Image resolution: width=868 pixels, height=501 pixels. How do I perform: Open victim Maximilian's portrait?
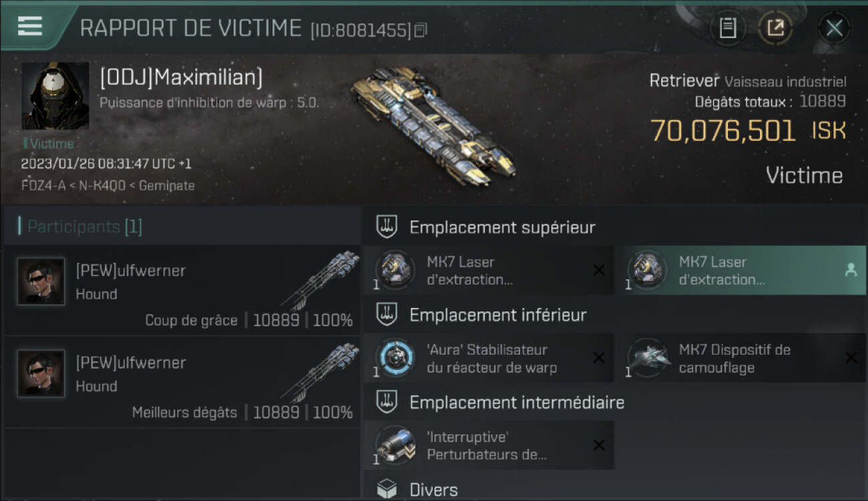[55, 96]
